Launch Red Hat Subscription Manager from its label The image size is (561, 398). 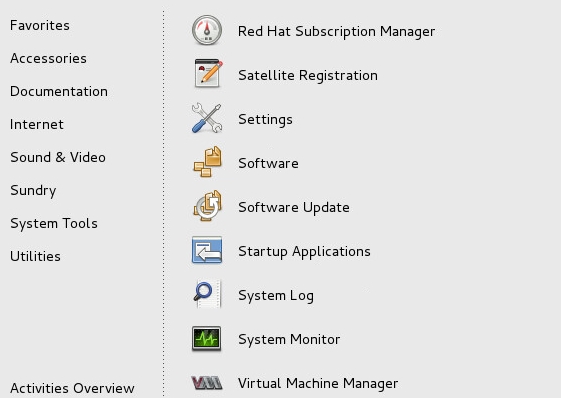pyautogui.click(x=337, y=31)
